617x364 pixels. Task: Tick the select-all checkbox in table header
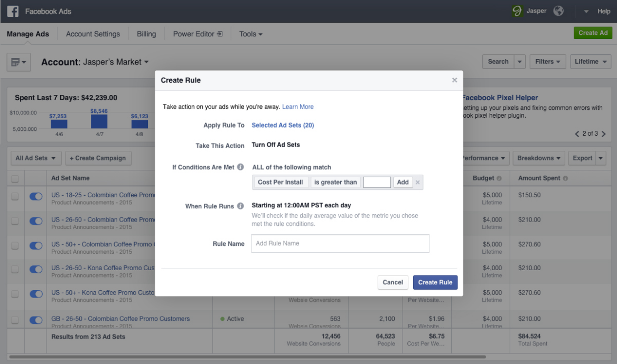pyautogui.click(x=15, y=179)
